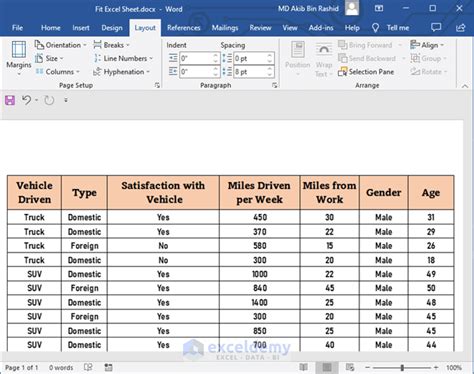Open the Orientation dropdown
Image resolution: width=474 pixels, height=374 pixels.
point(60,45)
